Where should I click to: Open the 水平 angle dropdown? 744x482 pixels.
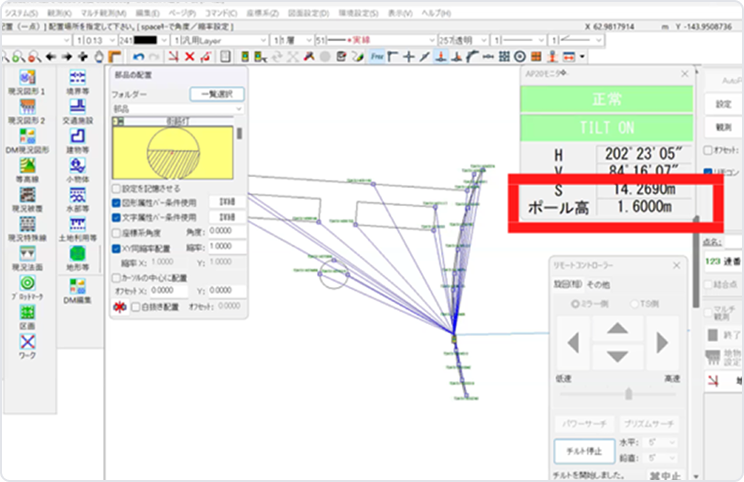click(x=662, y=442)
